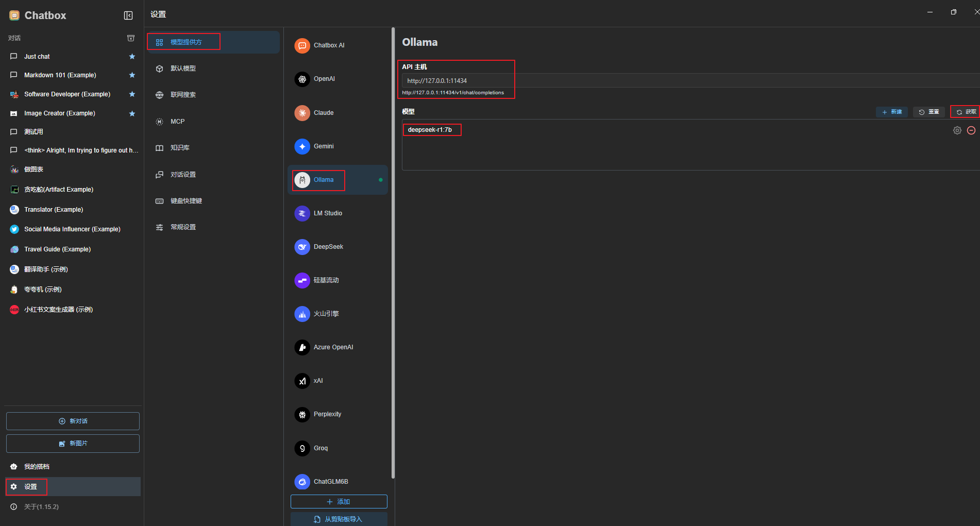Open the 做图表 conversation
Image resolution: width=980 pixels, height=526 pixels.
73,169
